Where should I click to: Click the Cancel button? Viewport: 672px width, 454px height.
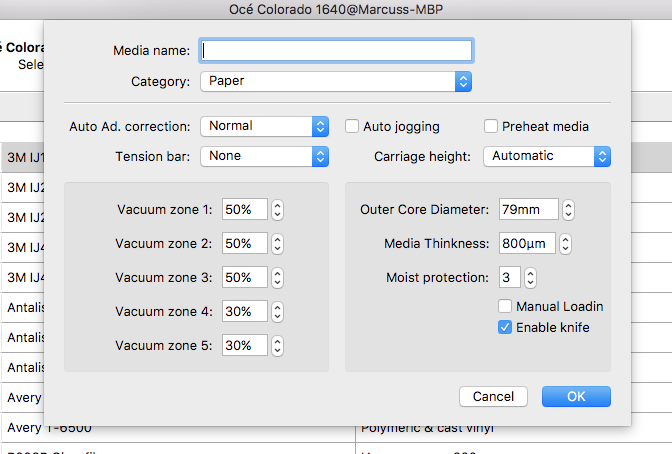493,397
